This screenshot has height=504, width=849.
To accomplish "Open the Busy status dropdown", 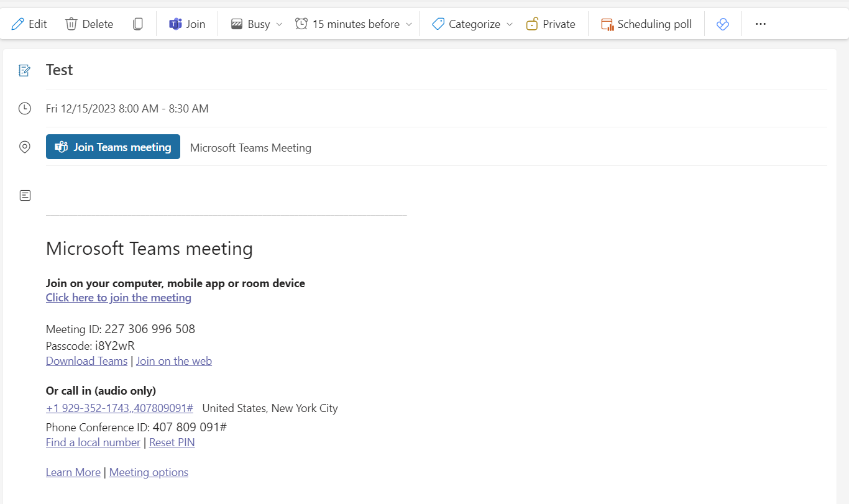I will 256,24.
